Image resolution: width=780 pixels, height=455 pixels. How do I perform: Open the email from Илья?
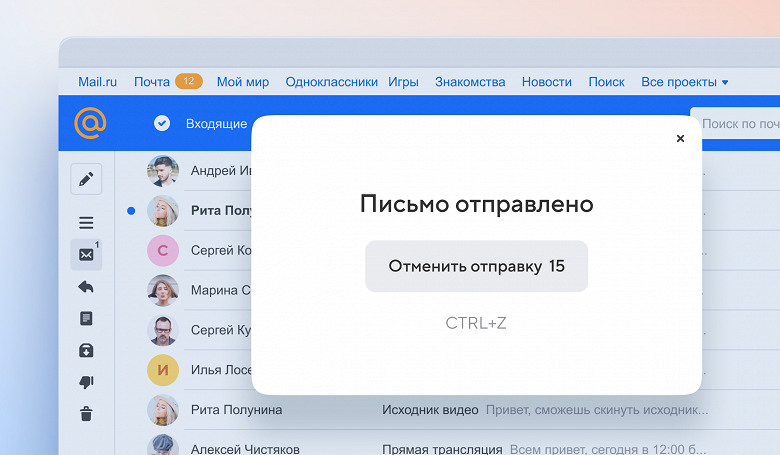[221, 370]
